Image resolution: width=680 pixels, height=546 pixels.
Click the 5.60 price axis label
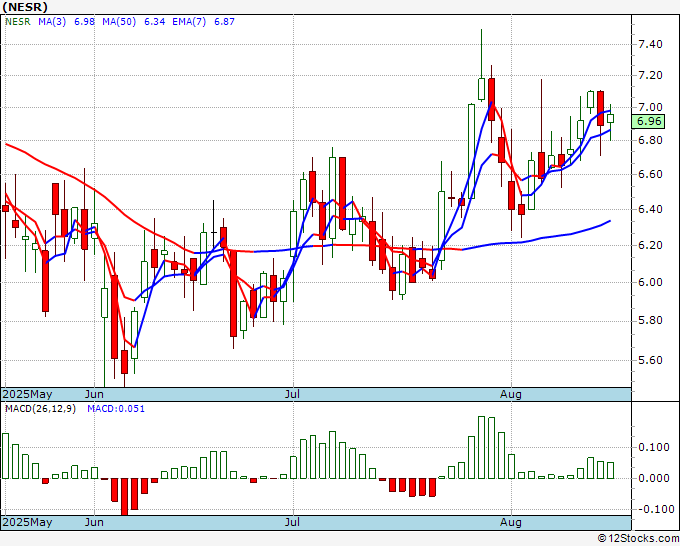click(650, 360)
